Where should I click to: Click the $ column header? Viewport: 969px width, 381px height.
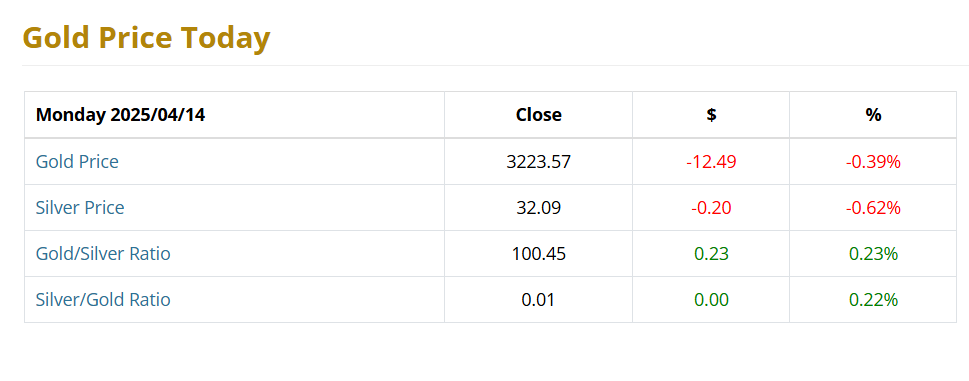click(711, 115)
